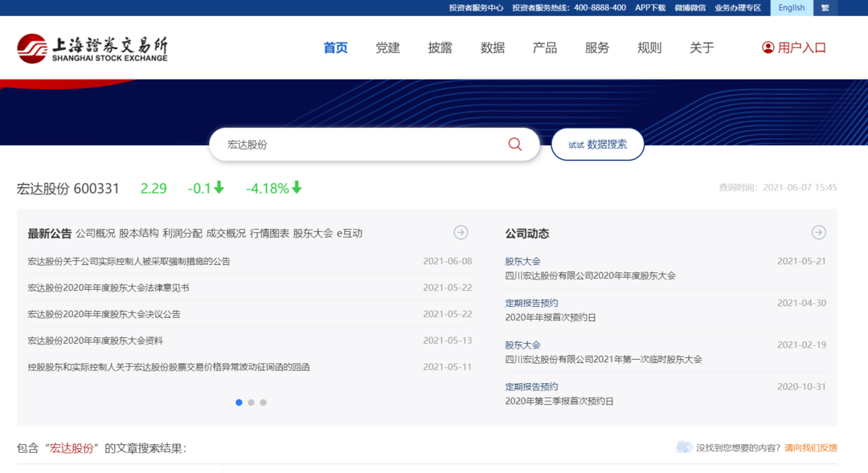This screenshot has width=868, height=473.
Task: Click the 用户入口 link
Action: 801,47
